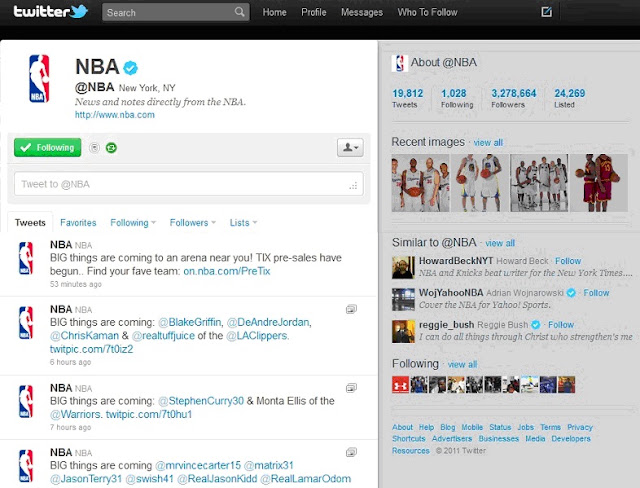Follow HowardBeckNYT in similar accounts
The height and width of the screenshot is (488, 640).
coord(568,261)
